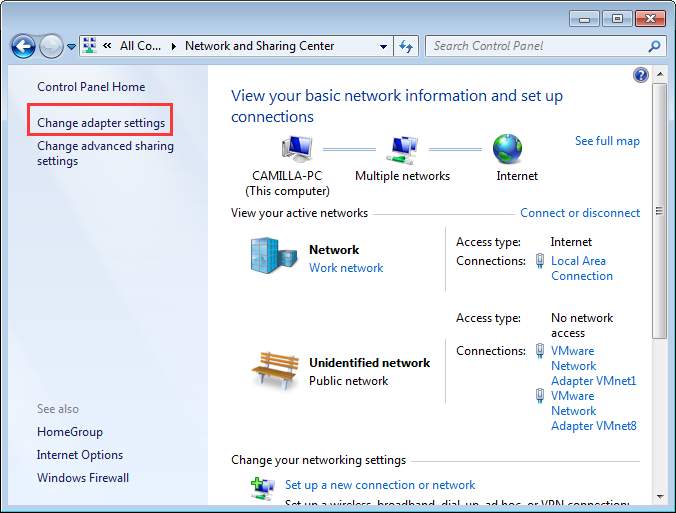
Task: Click the search magnifier icon
Action: coord(655,46)
